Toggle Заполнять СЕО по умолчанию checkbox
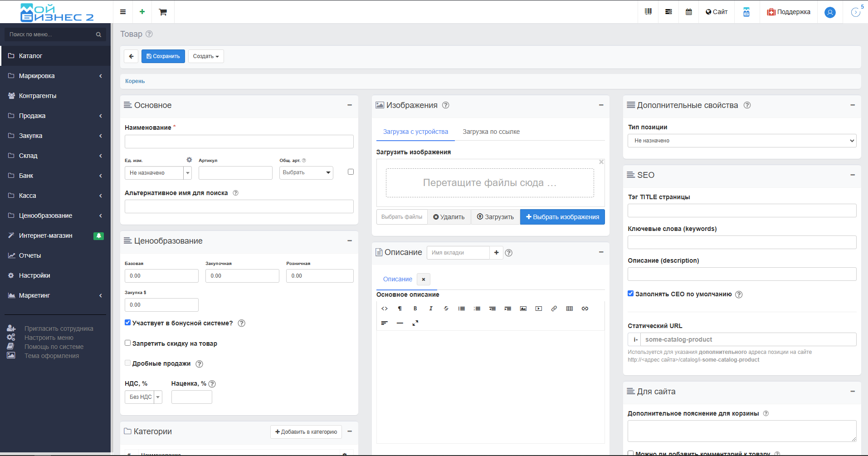868x456 pixels. tap(630, 294)
